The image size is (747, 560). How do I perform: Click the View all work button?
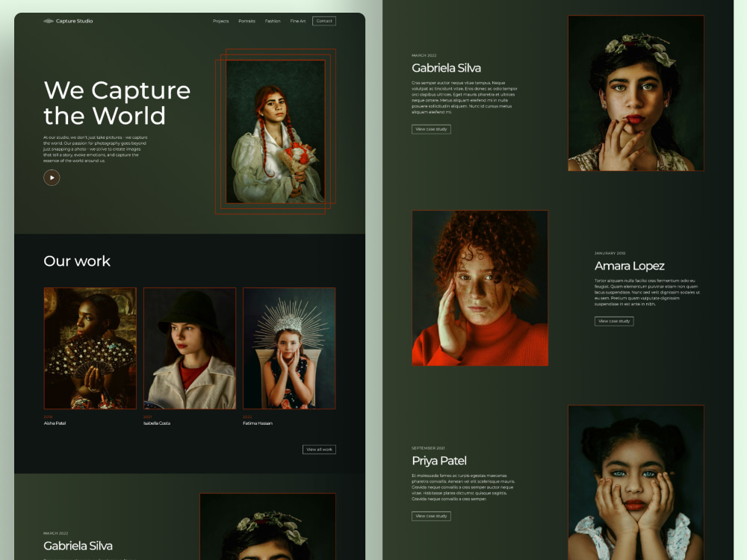(319, 449)
